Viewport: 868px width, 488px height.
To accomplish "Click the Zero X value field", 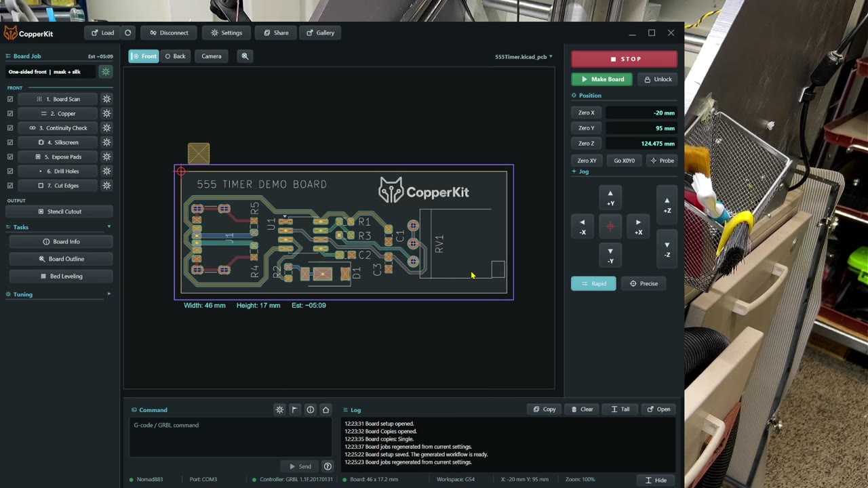I will pos(642,113).
